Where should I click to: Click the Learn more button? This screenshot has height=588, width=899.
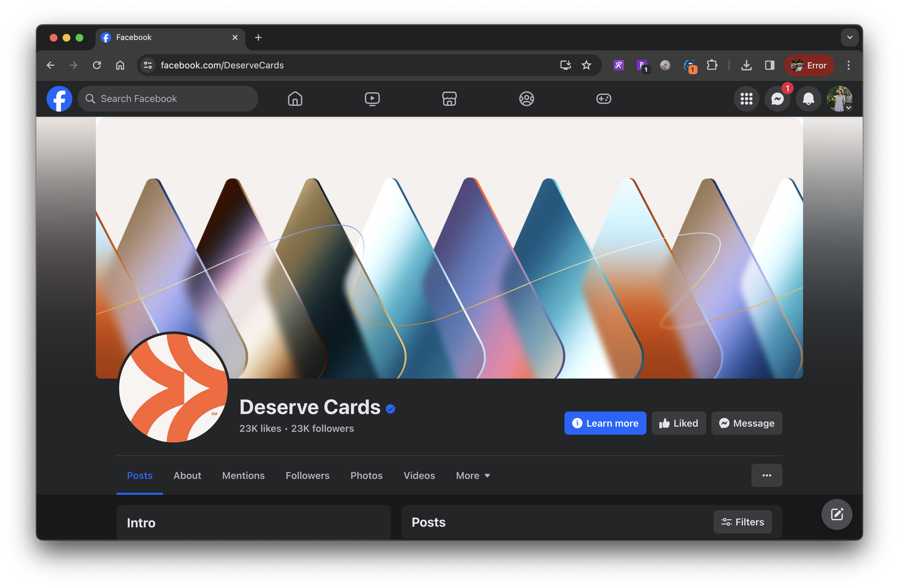pyautogui.click(x=605, y=423)
